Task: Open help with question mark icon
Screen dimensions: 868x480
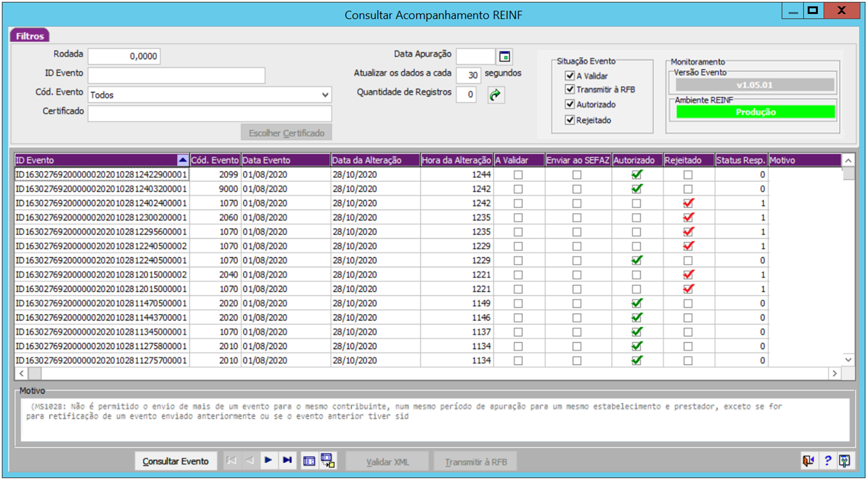Action: tap(827, 461)
